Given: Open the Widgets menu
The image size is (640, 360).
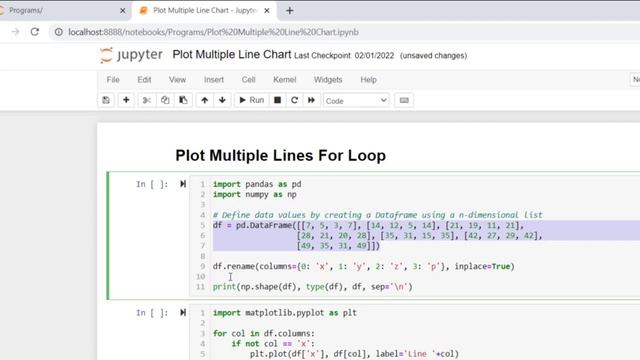Looking at the screenshot, I should (x=328, y=80).
